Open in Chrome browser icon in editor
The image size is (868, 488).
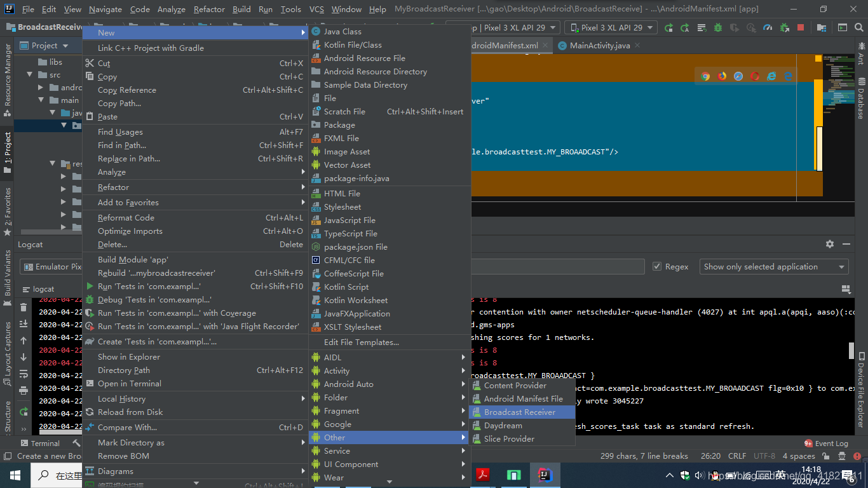click(x=705, y=76)
